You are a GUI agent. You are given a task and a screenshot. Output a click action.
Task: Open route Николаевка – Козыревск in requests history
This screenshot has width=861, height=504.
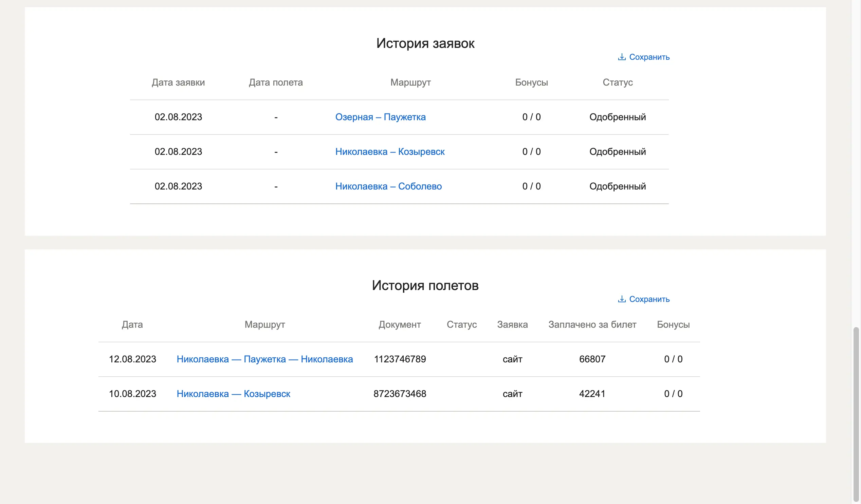click(390, 151)
